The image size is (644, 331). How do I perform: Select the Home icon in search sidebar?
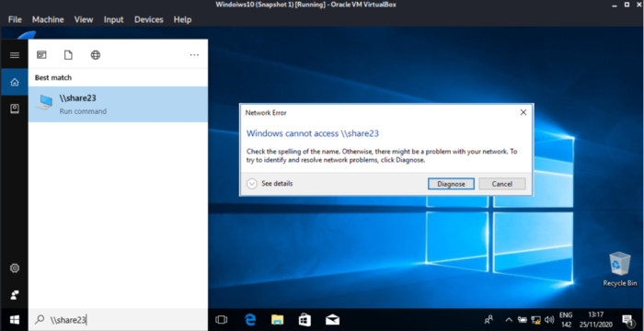[x=15, y=82]
